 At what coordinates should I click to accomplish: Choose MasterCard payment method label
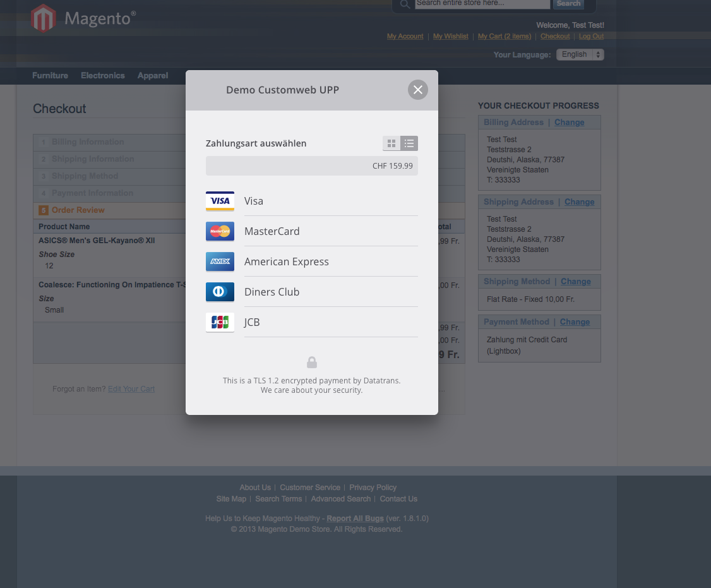coord(272,231)
